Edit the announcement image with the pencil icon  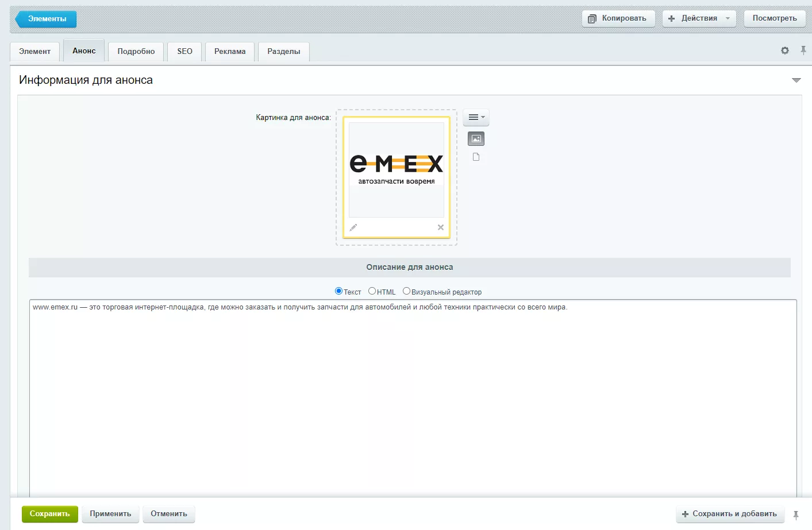coord(353,227)
